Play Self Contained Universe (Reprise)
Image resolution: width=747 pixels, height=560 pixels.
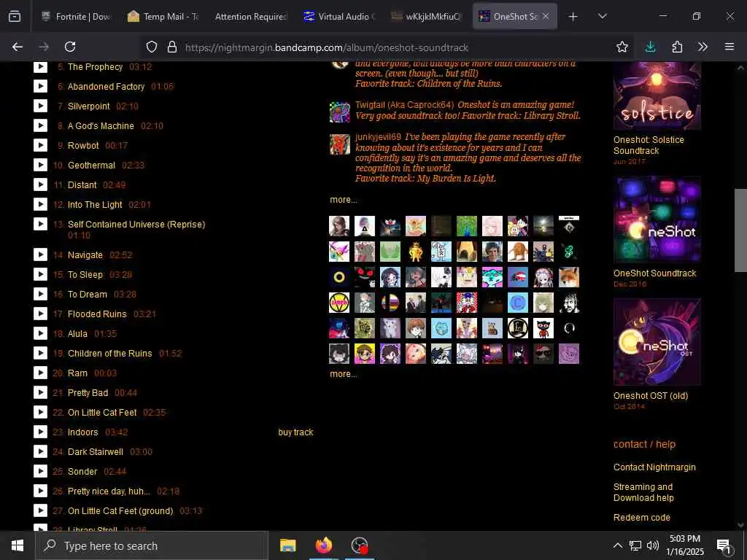point(41,224)
